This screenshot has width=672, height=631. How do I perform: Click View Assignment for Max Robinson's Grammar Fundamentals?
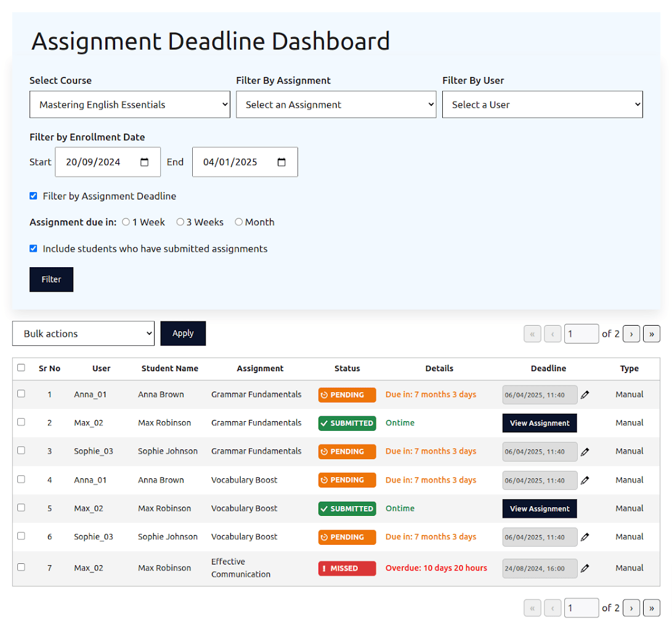[540, 424]
